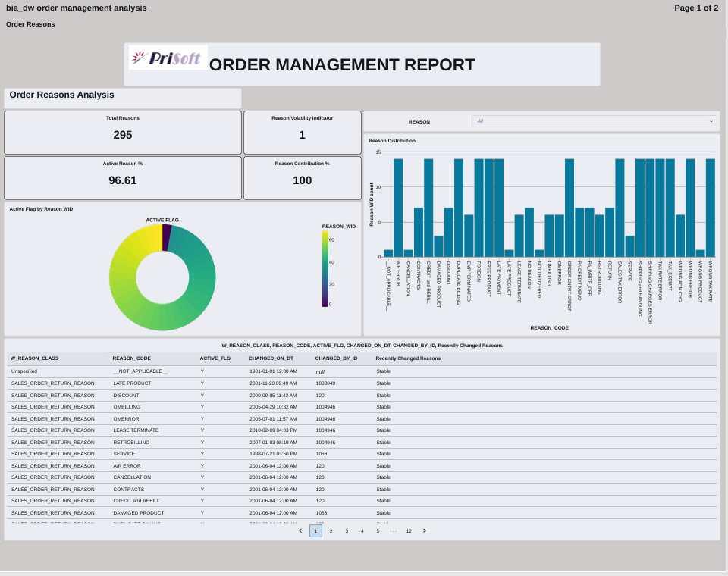728x576 pixels.
Task: Select the DAMAGED PRODUCT bar in Reason Distribution
Action: tap(438, 246)
